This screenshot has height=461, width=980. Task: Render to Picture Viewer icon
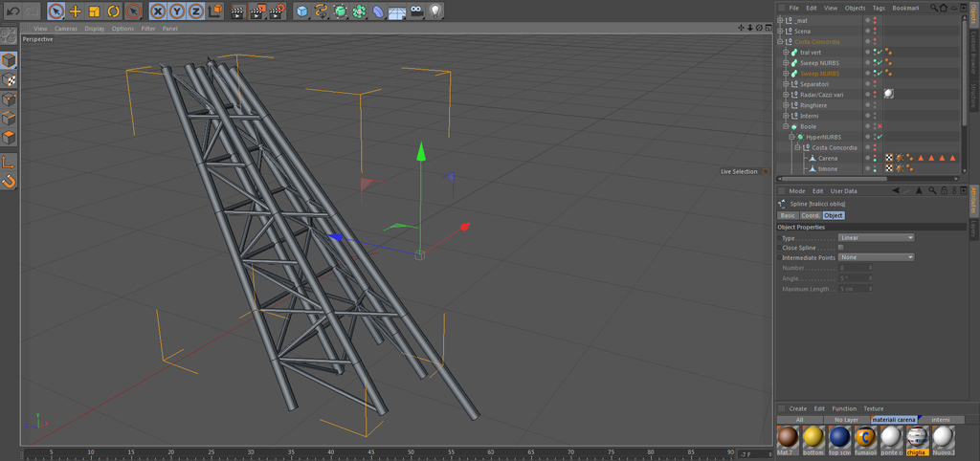pyautogui.click(x=257, y=11)
